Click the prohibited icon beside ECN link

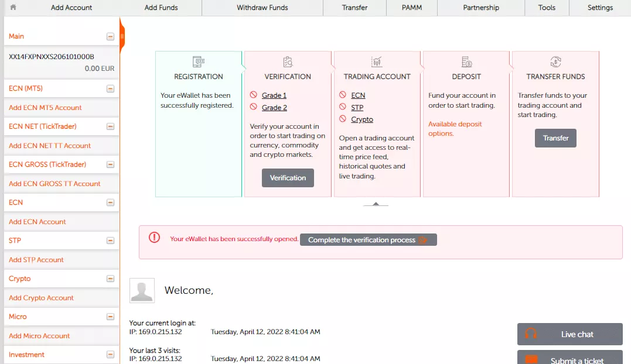coord(343,95)
